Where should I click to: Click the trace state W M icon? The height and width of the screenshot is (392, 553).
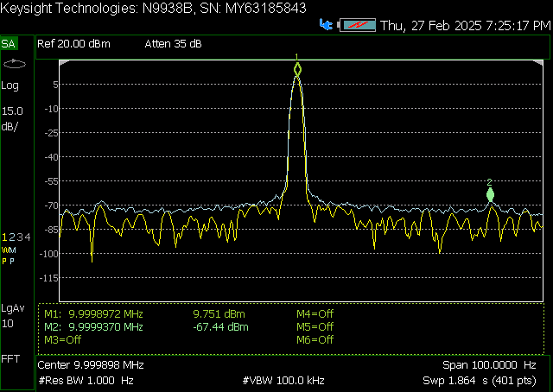pos(9,250)
